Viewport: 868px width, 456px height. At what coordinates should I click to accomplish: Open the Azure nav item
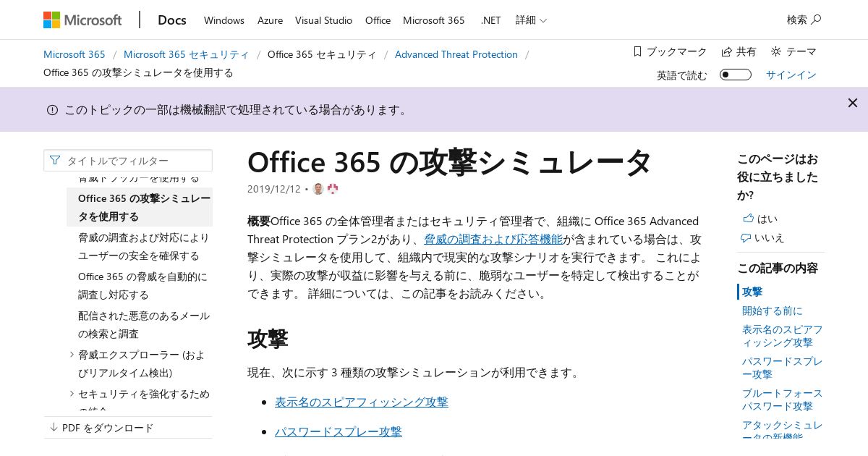click(x=270, y=20)
